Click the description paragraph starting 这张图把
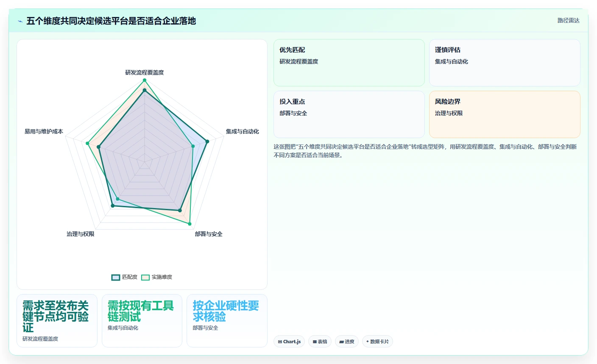 pos(425,151)
